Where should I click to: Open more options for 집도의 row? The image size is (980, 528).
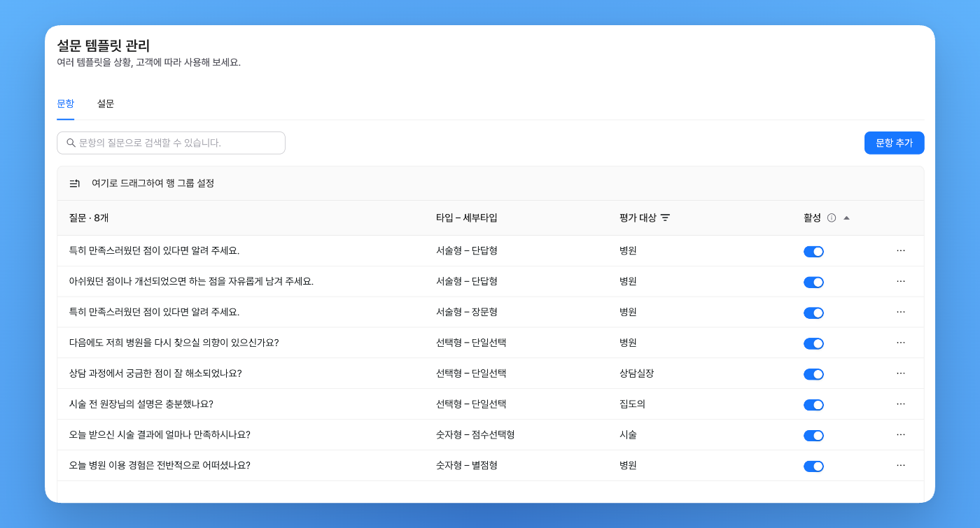(x=901, y=404)
